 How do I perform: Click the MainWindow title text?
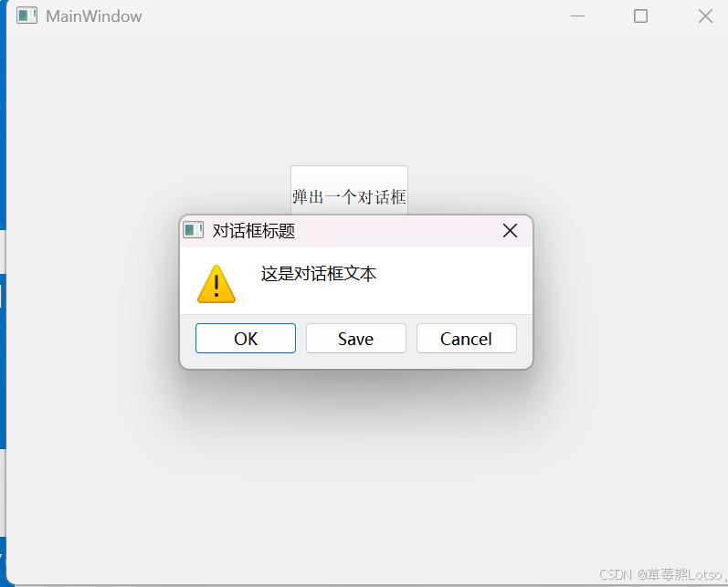point(94,16)
